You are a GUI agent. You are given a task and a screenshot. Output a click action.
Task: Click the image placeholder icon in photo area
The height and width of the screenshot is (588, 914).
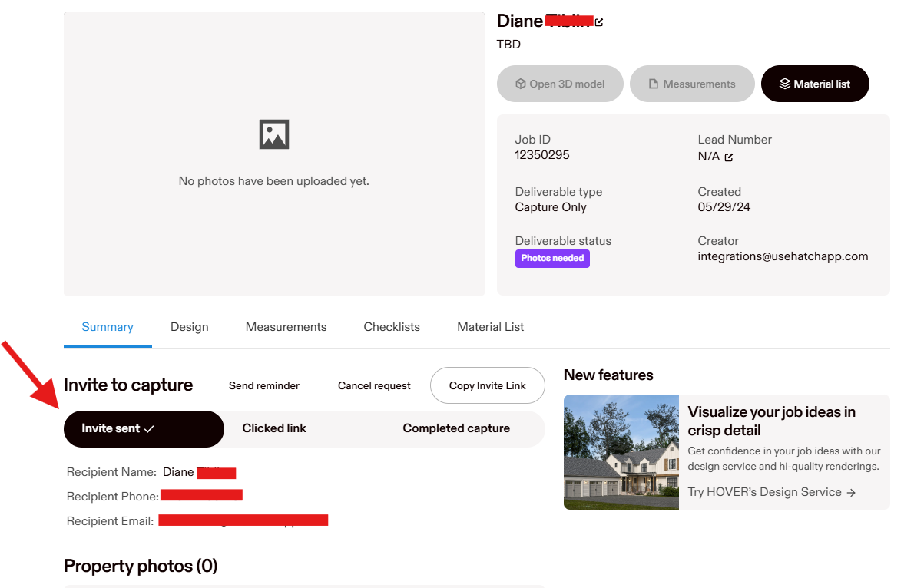(274, 134)
